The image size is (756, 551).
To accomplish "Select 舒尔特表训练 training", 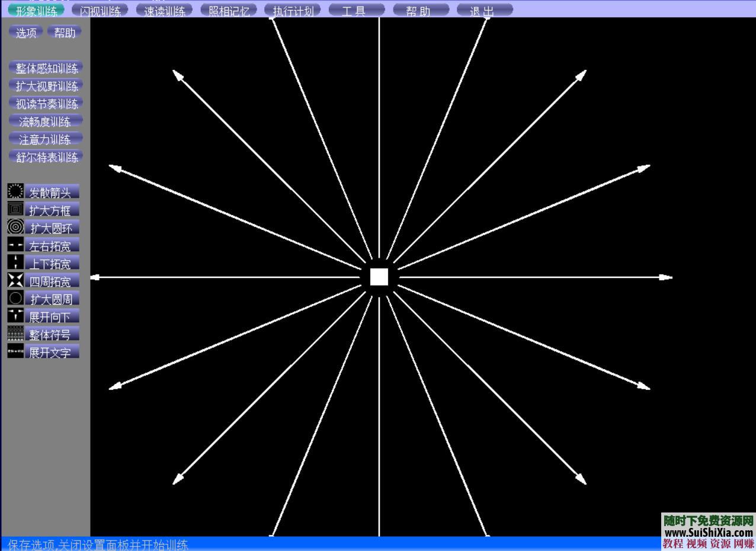I will pyautogui.click(x=46, y=157).
